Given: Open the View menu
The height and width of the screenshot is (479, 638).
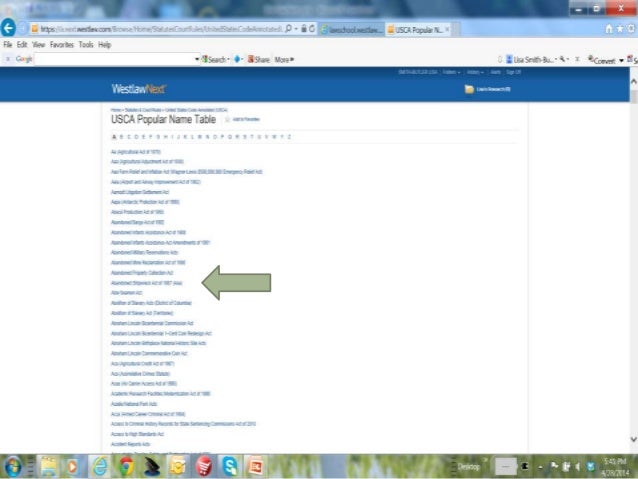Looking at the screenshot, I should pos(39,45).
